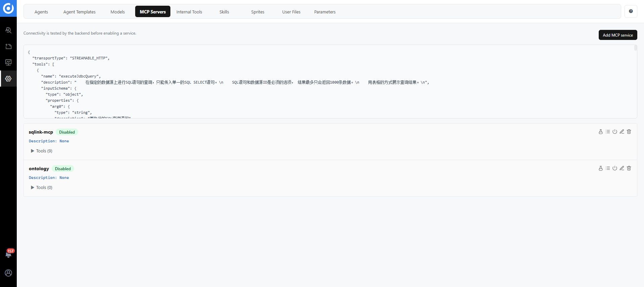Screen dimensions: 644x287
Task: Open user account icon in sidebar
Action: (8, 273)
